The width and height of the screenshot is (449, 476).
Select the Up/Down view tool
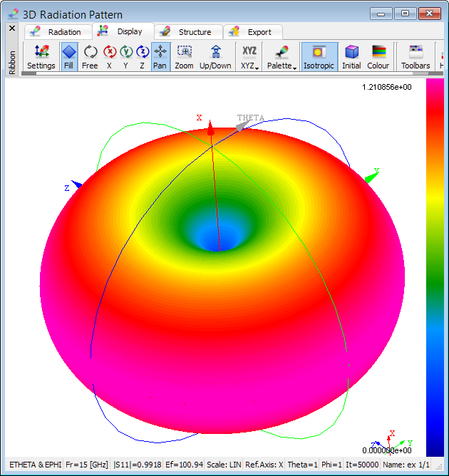click(x=215, y=57)
